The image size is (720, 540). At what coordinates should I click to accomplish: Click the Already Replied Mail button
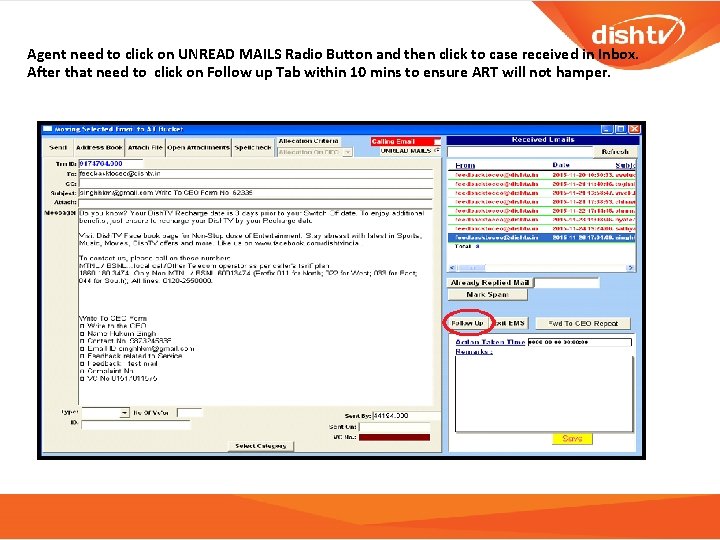[490, 282]
